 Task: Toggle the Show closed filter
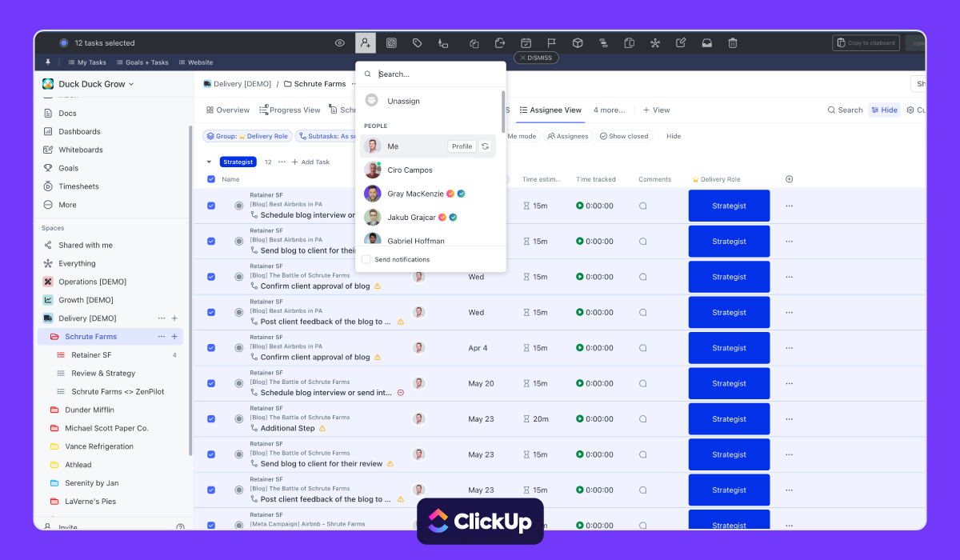pyautogui.click(x=624, y=136)
